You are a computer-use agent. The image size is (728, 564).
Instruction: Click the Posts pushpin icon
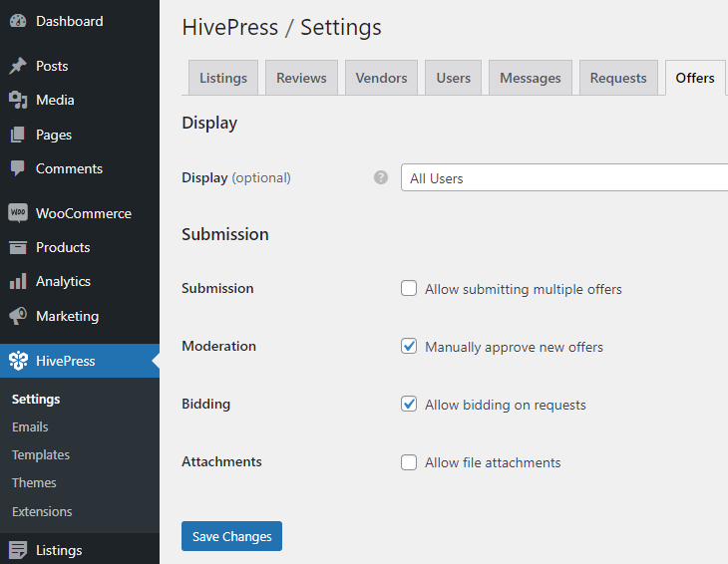point(18,66)
